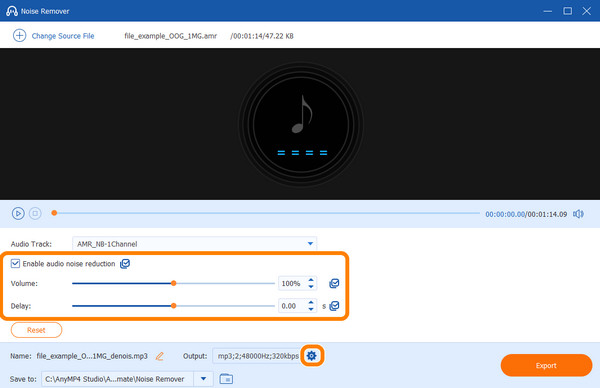Maximize the Noise Remover window
Screen dimensions: 600x388
coord(567,11)
